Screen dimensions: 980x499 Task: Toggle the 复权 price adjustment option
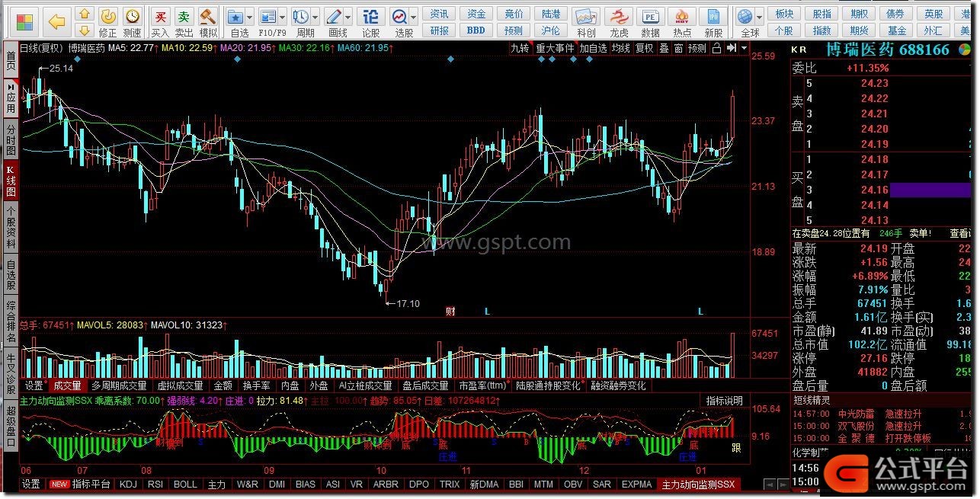pos(645,48)
